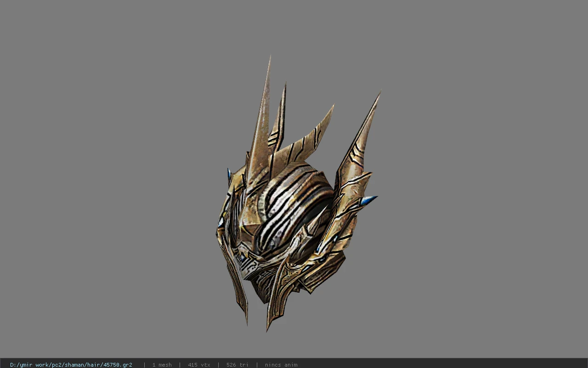Screen dimensions: 588x368
Task: Click the '526 tri' triangle count
Action: (x=237, y=365)
